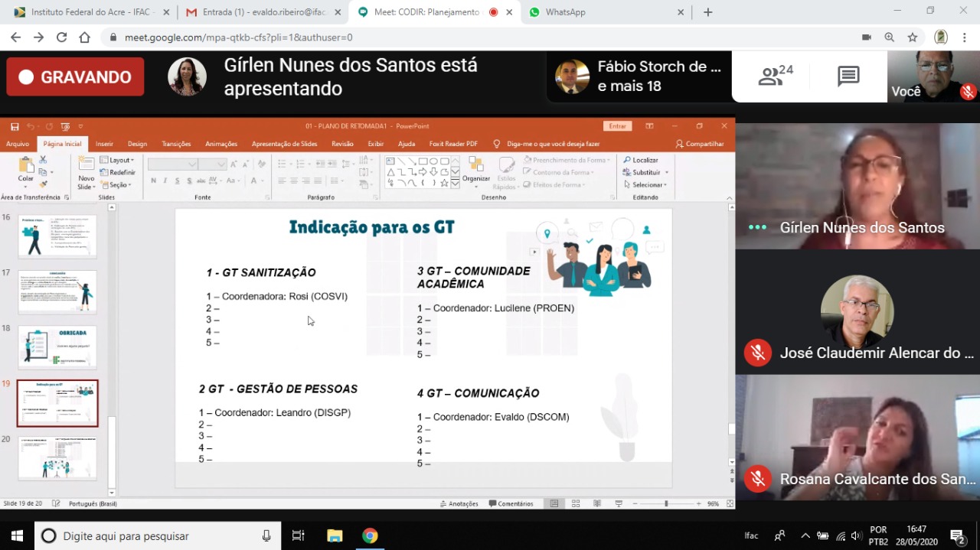This screenshot has height=550, width=980.
Task: Expand the Layout dropdown
Action: pos(120,161)
